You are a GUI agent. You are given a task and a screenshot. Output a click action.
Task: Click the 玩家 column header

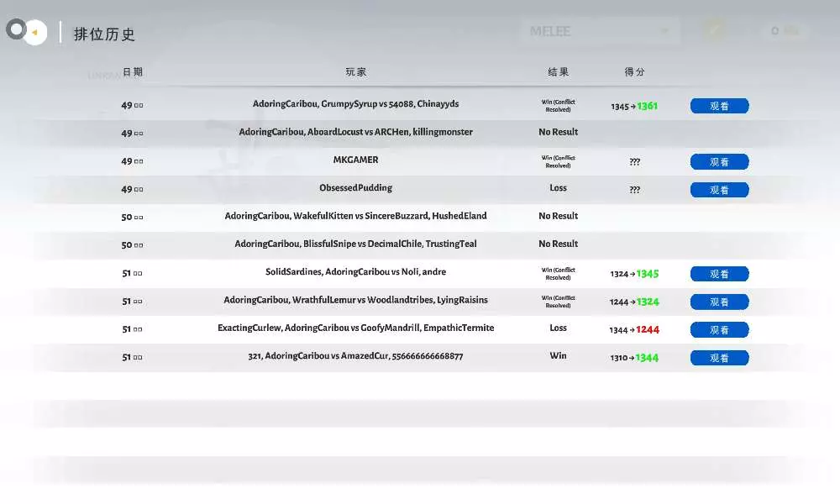coord(356,72)
